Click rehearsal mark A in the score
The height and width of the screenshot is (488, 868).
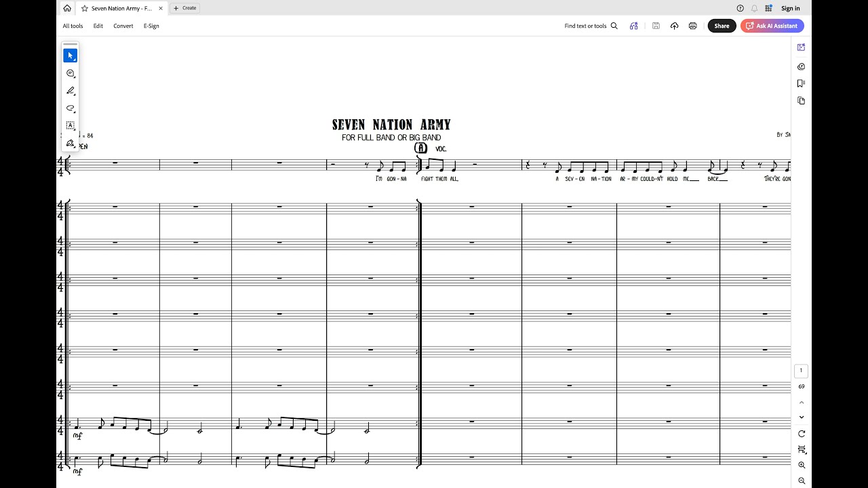click(x=421, y=148)
